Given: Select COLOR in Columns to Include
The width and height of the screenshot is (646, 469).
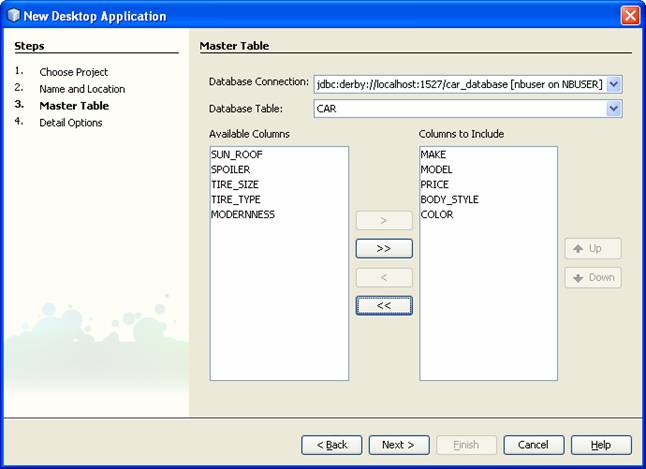Looking at the screenshot, I should (436, 214).
